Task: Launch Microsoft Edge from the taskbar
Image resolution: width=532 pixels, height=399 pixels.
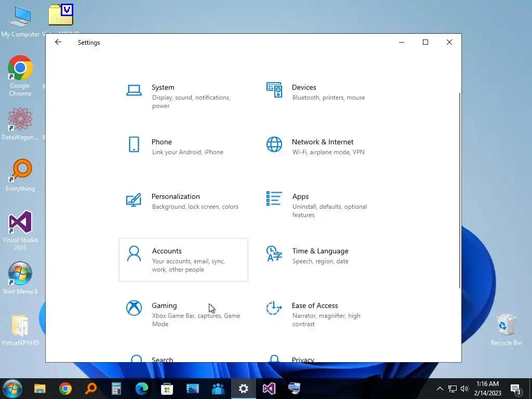Action: [141, 389]
